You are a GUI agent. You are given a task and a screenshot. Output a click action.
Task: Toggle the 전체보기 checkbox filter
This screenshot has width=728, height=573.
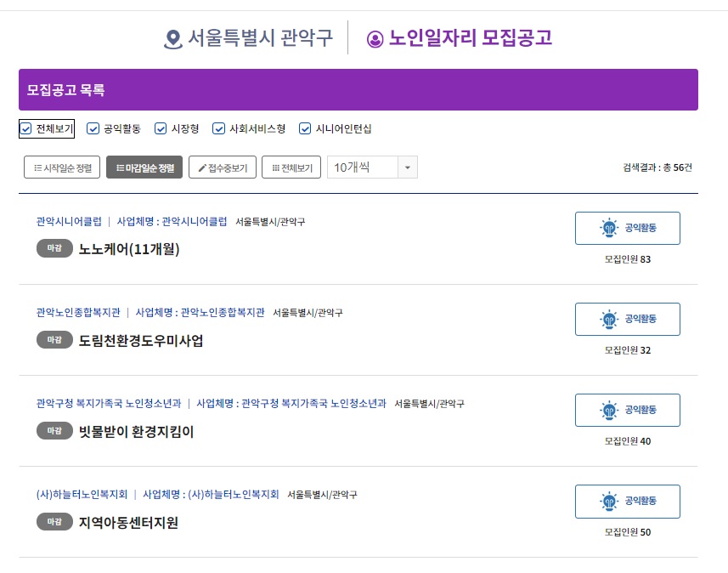(x=26, y=128)
